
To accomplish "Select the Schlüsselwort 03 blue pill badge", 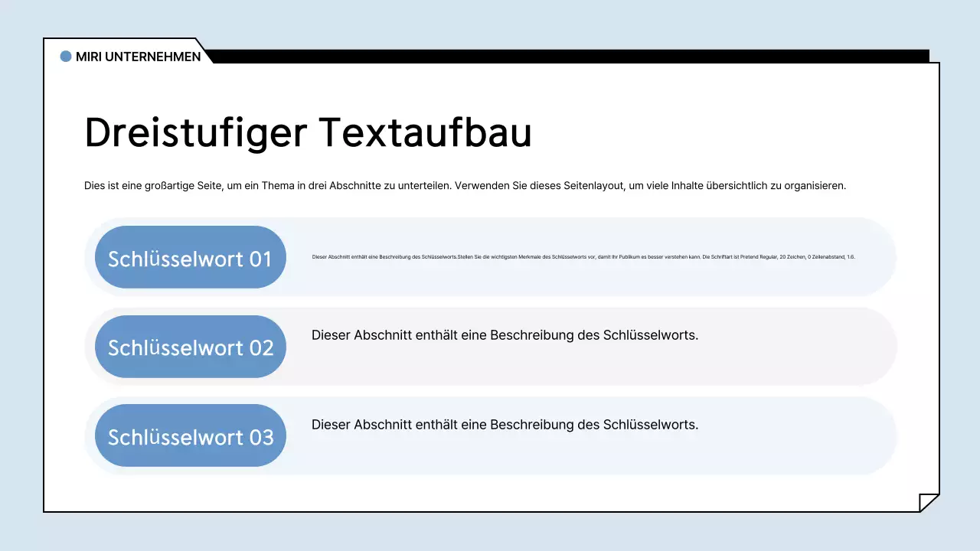I will pyautogui.click(x=190, y=436).
